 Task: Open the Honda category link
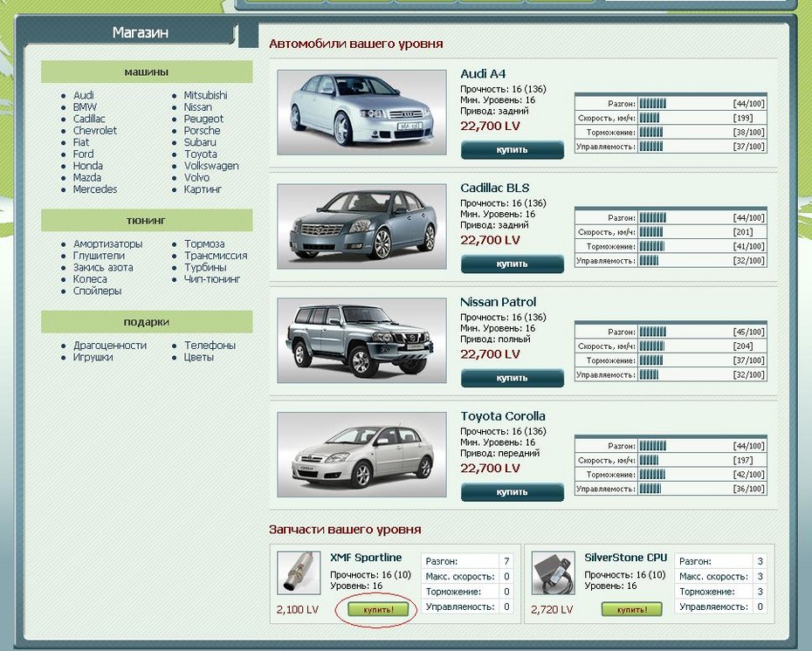click(88, 166)
